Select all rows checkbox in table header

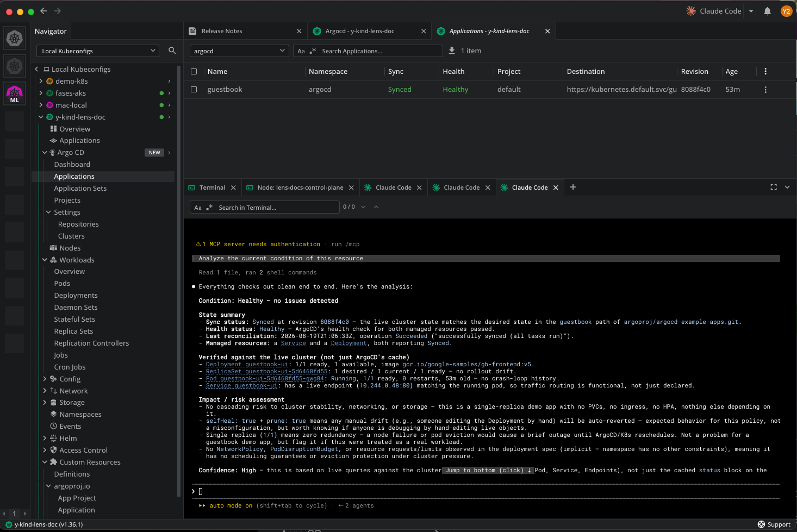(194, 71)
